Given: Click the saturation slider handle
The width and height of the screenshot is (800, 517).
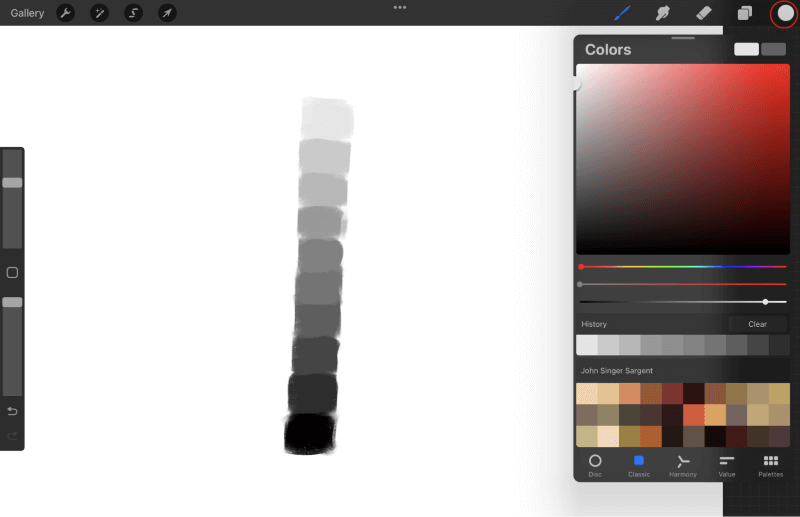Looking at the screenshot, I should pyautogui.click(x=580, y=284).
